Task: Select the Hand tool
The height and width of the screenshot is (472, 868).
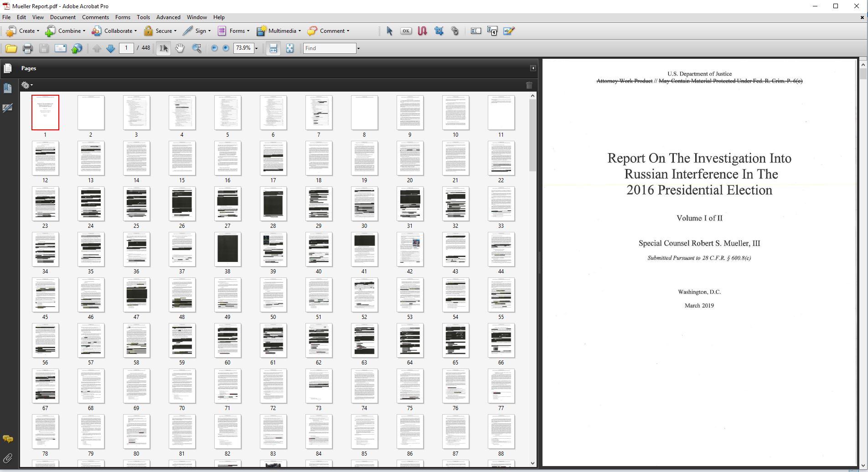Action: [x=180, y=48]
